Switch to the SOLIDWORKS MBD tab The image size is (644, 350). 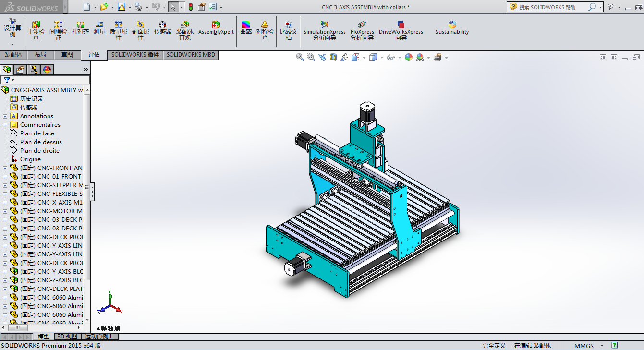(x=191, y=55)
